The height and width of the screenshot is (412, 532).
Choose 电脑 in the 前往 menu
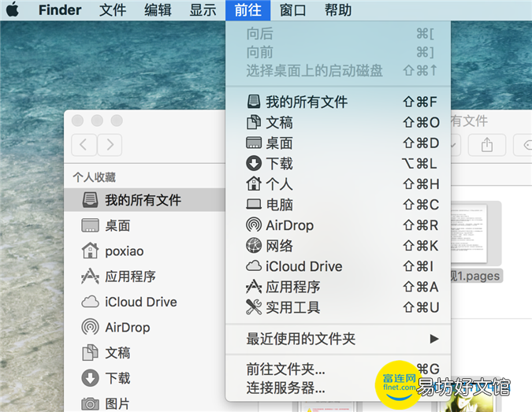tap(338, 205)
